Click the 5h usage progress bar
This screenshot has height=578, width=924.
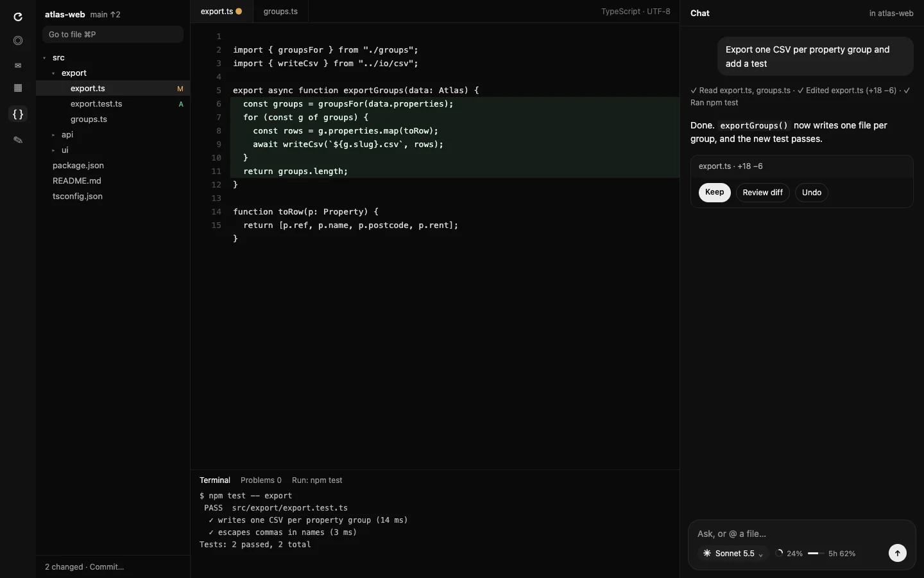click(816, 553)
